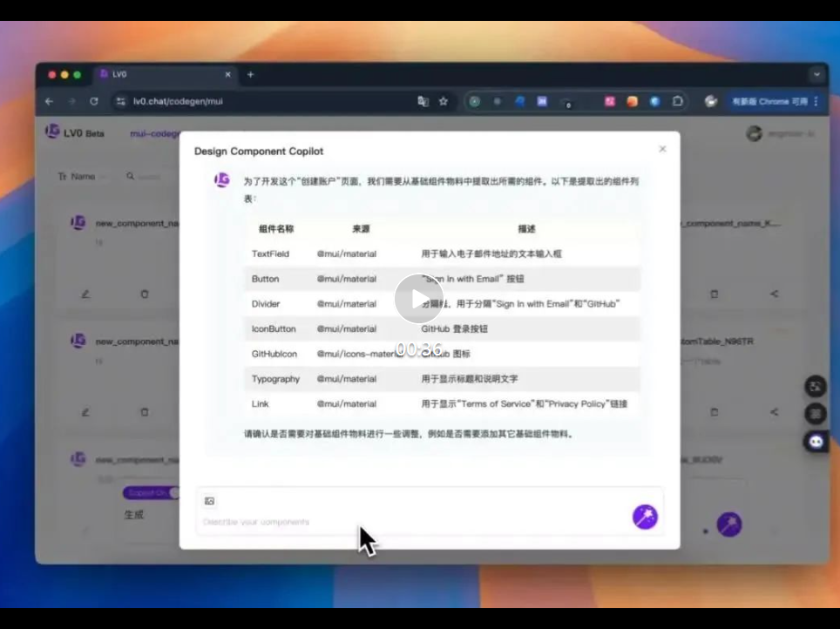840x629 pixels.
Task: Click the 'Typography' cell in the table
Action: [275, 379]
